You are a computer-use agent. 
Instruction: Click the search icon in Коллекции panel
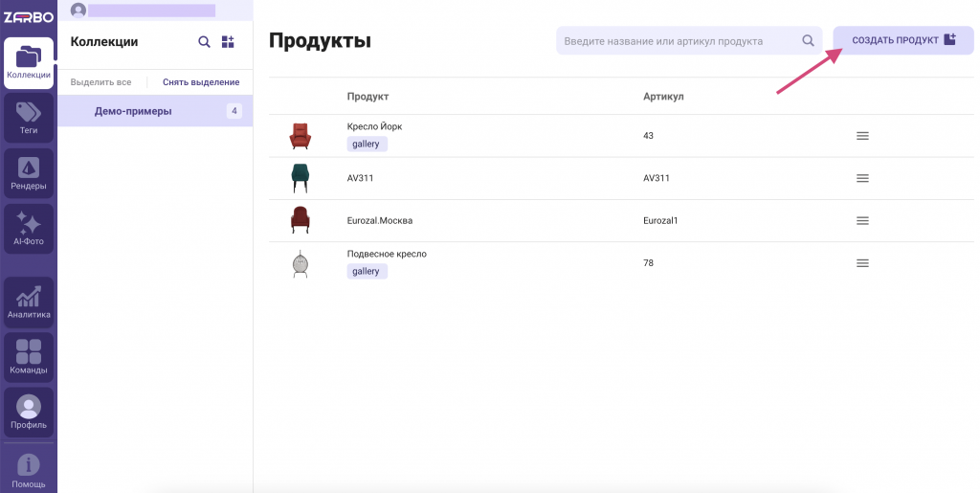(204, 42)
